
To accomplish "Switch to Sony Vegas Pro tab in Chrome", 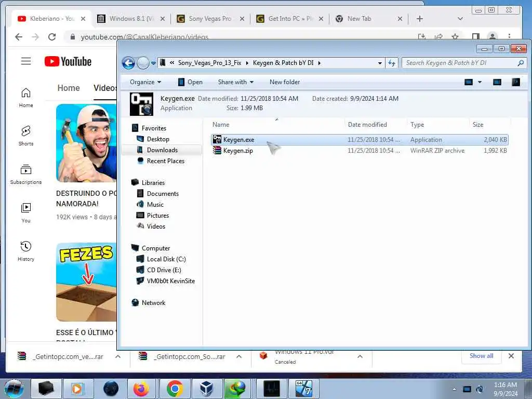I will click(210, 19).
